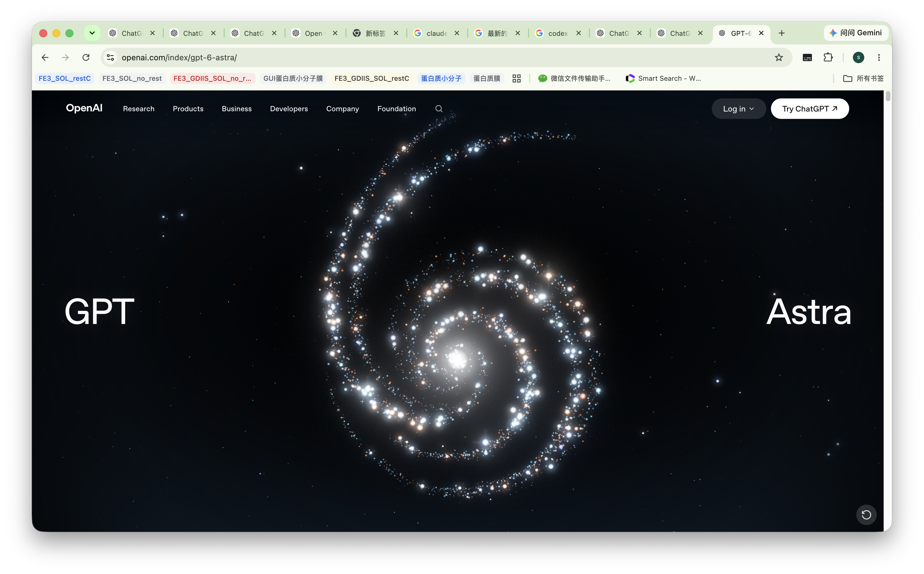
Task: Open site information icon in address bar
Action: [110, 57]
